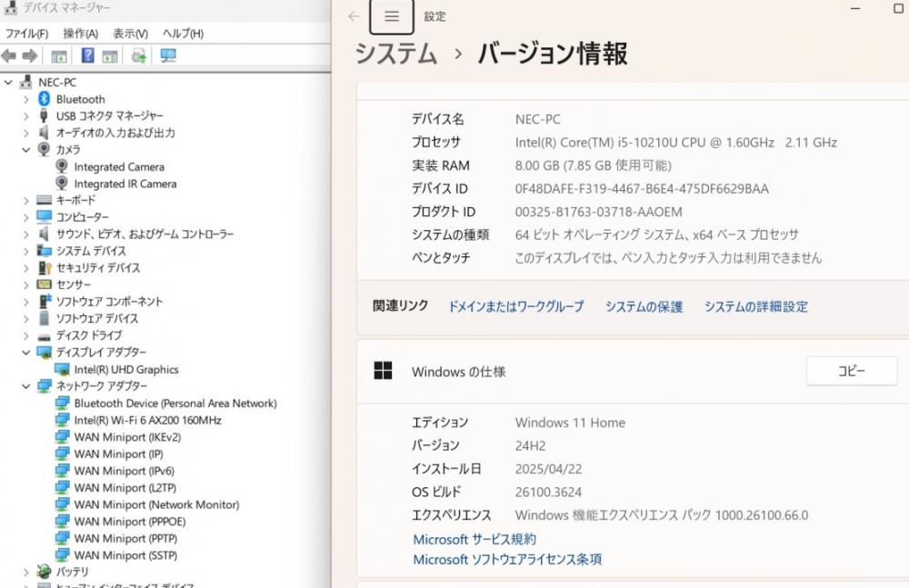Click the update driver toolbar icon
This screenshot has width=909, height=588.
point(138,55)
